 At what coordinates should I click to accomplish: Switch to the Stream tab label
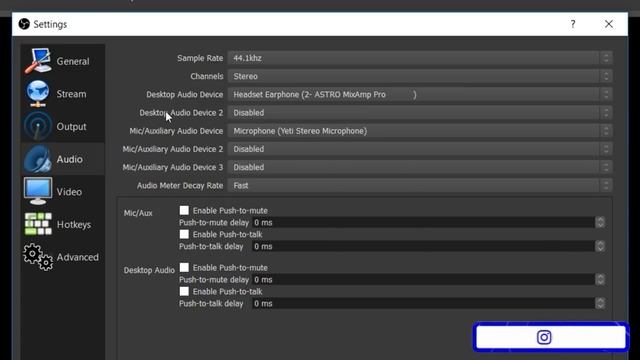(x=71, y=94)
